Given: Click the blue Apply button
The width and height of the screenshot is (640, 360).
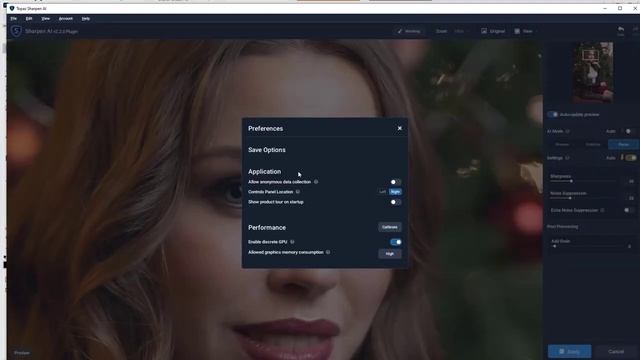Looking at the screenshot, I should coord(570,351).
